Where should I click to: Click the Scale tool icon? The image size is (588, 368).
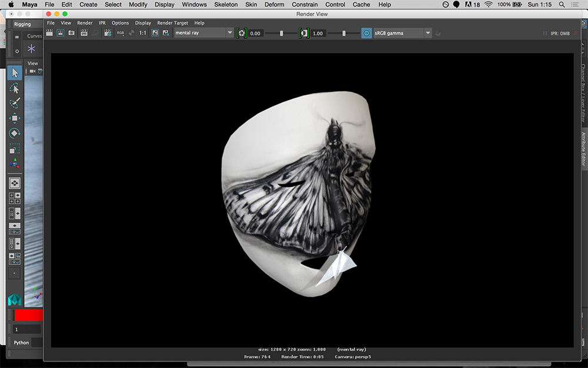coord(15,149)
